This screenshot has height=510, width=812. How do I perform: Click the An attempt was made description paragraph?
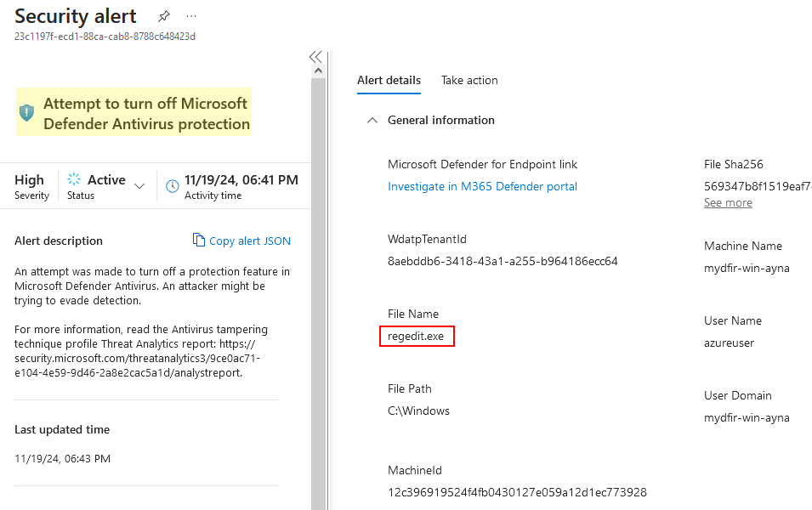click(x=152, y=286)
